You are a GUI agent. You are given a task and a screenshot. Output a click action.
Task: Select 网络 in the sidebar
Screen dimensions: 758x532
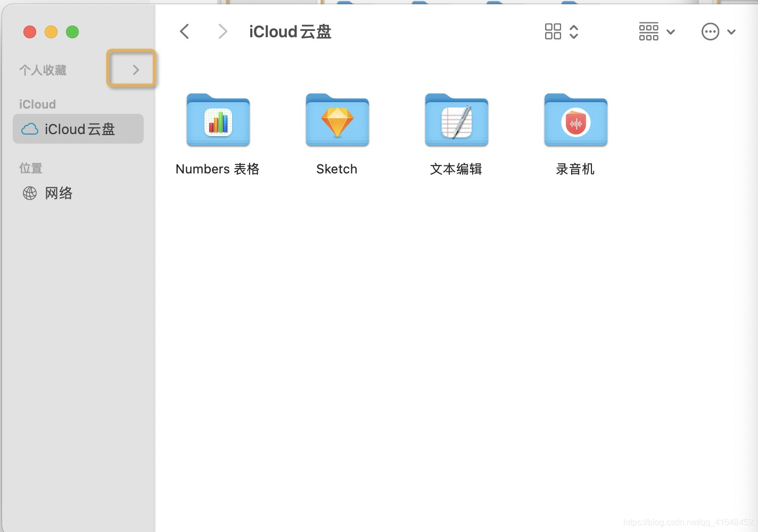click(78, 193)
